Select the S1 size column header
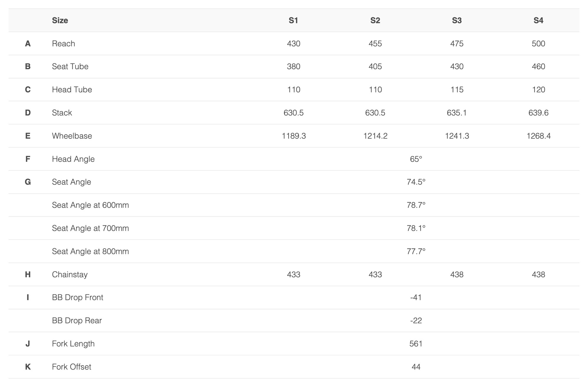This screenshot has height=387, width=588. [293, 20]
